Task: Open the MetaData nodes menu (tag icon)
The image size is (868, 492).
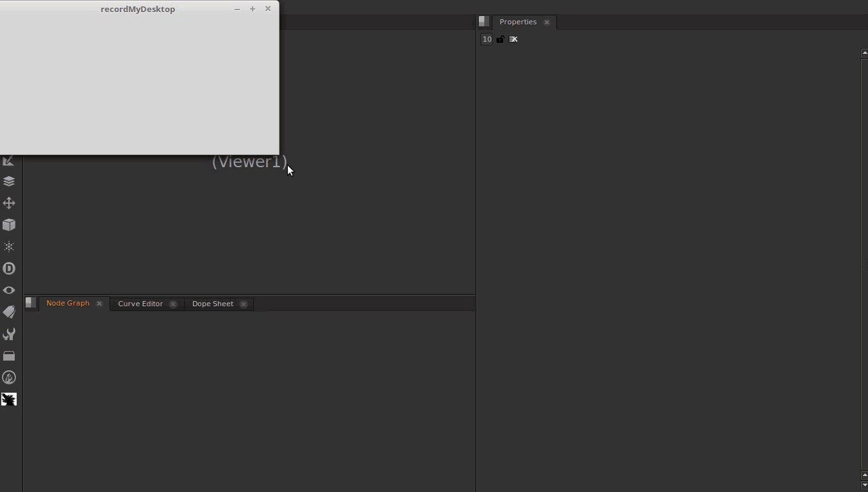Action: (x=9, y=312)
